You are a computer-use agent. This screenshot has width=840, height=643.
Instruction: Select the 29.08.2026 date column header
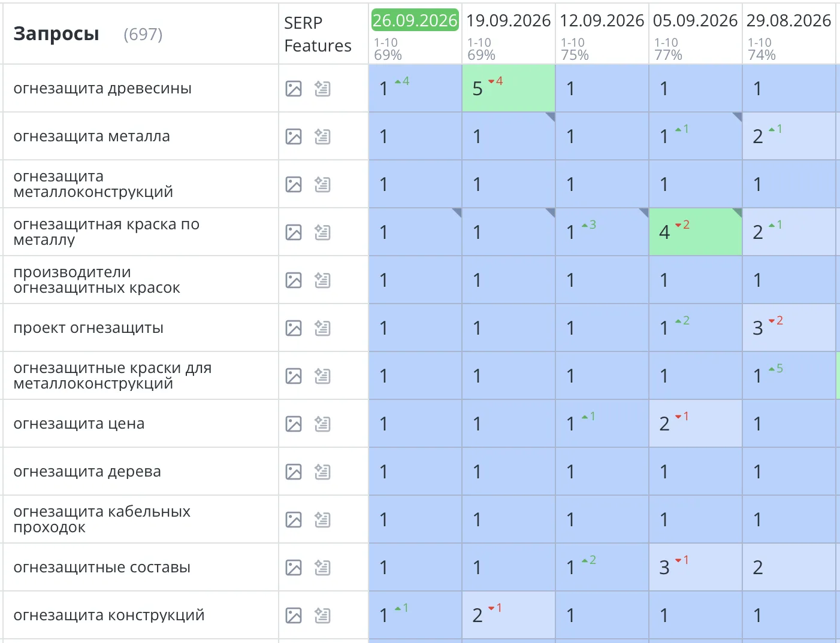click(x=788, y=20)
